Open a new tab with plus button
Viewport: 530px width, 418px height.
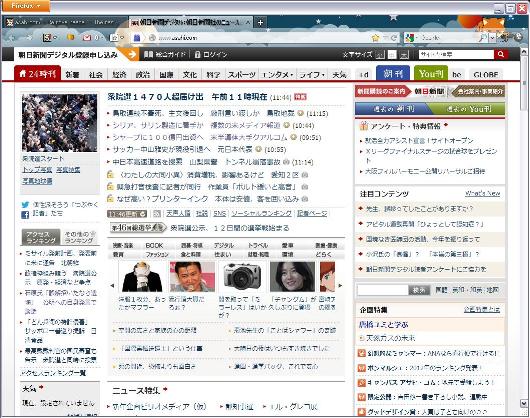(x=260, y=23)
